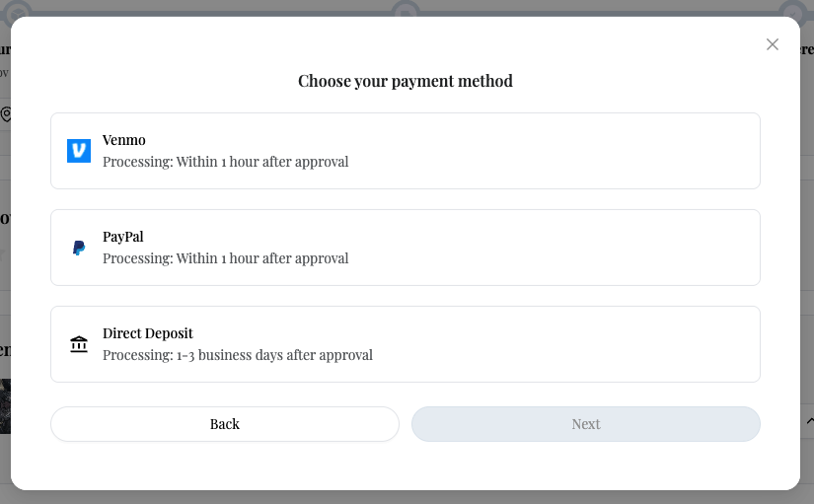Open the dark thumbnail image at bottom left
This screenshot has height=504, width=814.
[5, 406]
